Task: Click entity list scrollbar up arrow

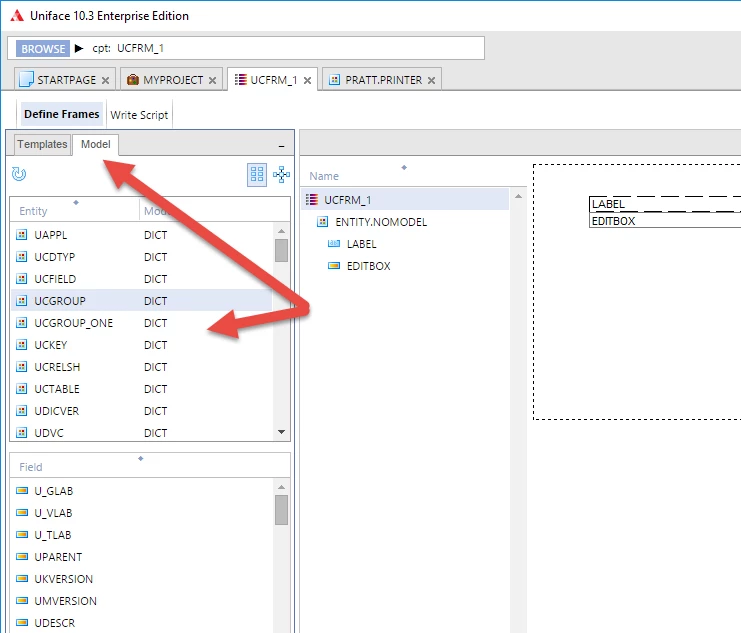Action: (282, 231)
